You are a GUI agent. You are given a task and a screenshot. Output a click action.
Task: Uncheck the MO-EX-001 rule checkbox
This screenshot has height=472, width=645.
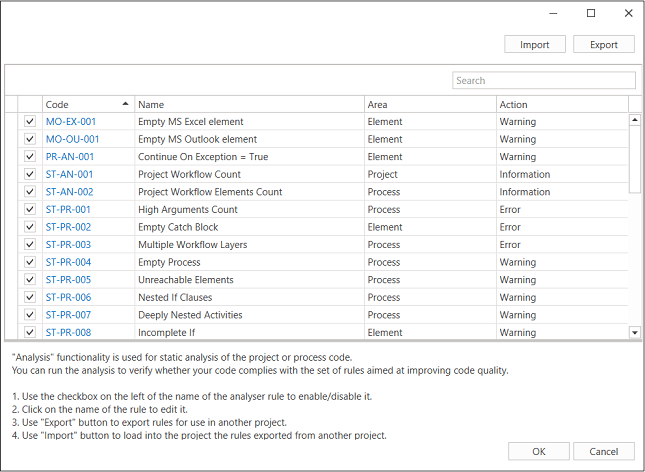[x=30, y=122]
